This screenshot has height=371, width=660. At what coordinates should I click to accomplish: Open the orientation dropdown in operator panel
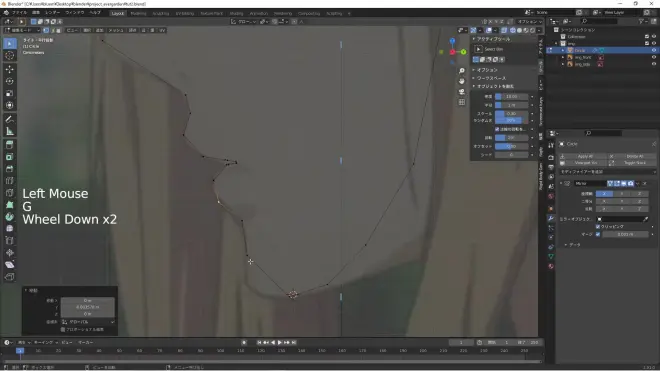pos(88,322)
